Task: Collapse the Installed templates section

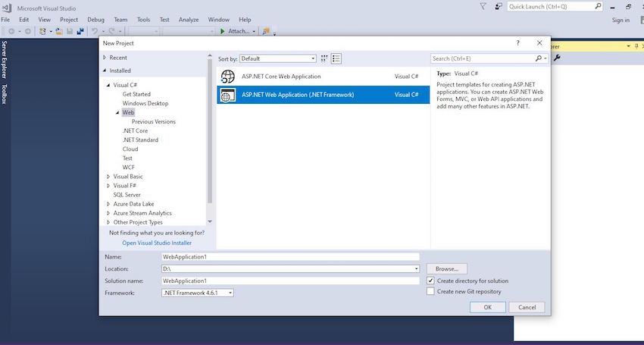Action: 105,71
